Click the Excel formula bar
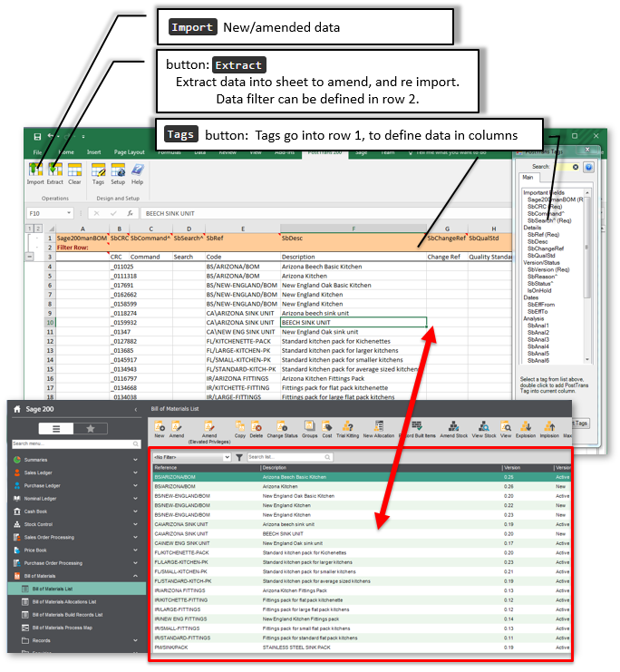 [327, 213]
